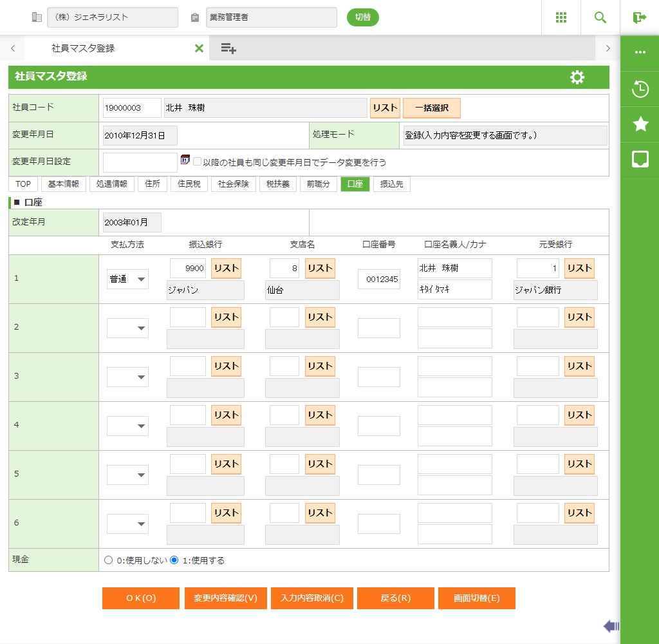Enable 以降の社員も同じ変更年月日 checkbox
659x644 pixels.
[198, 162]
